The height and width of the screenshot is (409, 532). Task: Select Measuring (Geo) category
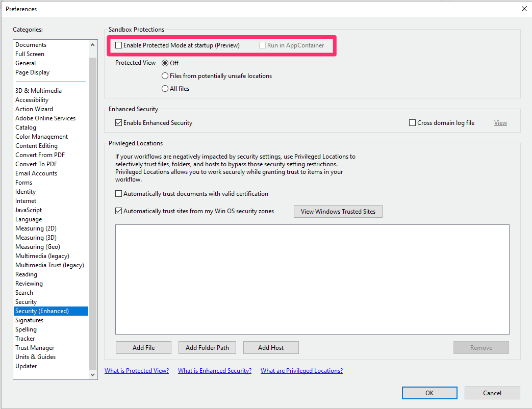coord(51,246)
